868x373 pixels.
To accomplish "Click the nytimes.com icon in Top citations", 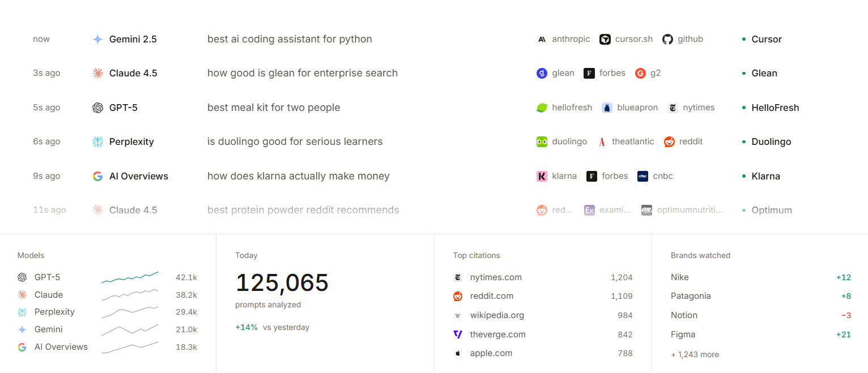I will (458, 277).
